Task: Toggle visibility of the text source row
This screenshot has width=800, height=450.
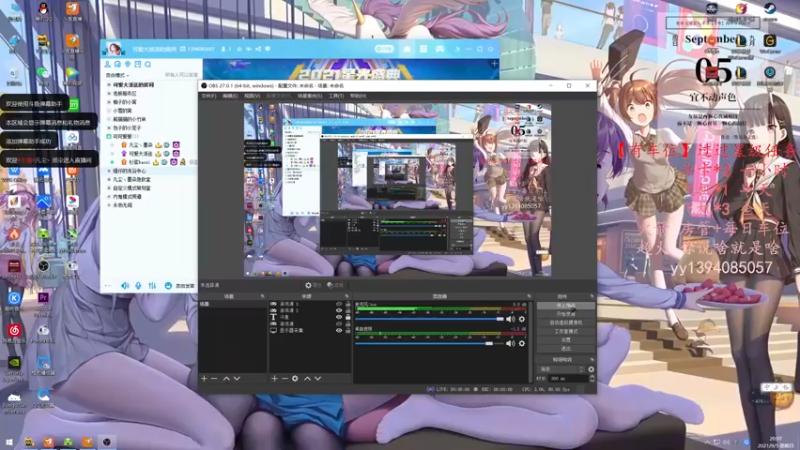Action: click(x=339, y=317)
